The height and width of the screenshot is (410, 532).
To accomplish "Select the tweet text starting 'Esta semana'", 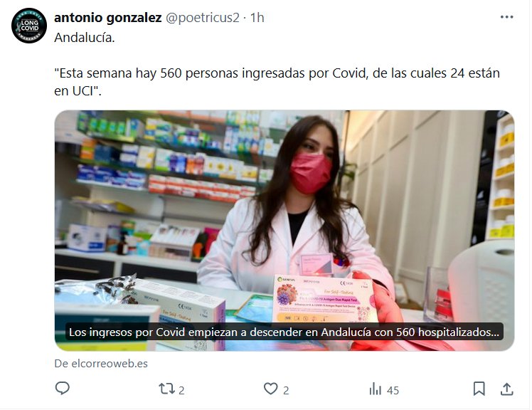I will [277, 82].
